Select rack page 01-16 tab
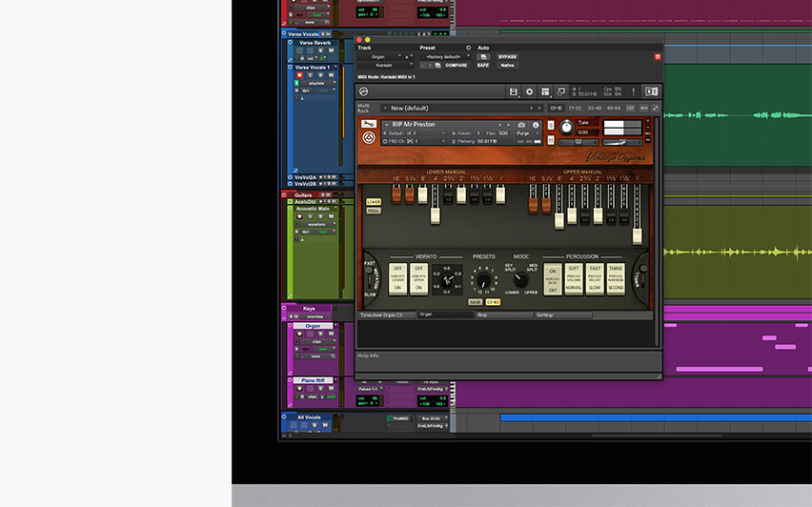812x507 pixels. click(x=557, y=109)
